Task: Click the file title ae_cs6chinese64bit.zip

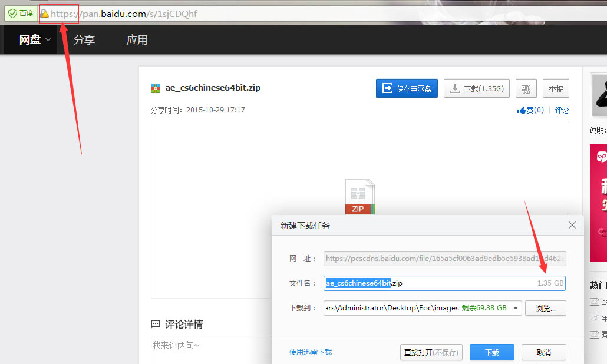Action: pos(213,88)
